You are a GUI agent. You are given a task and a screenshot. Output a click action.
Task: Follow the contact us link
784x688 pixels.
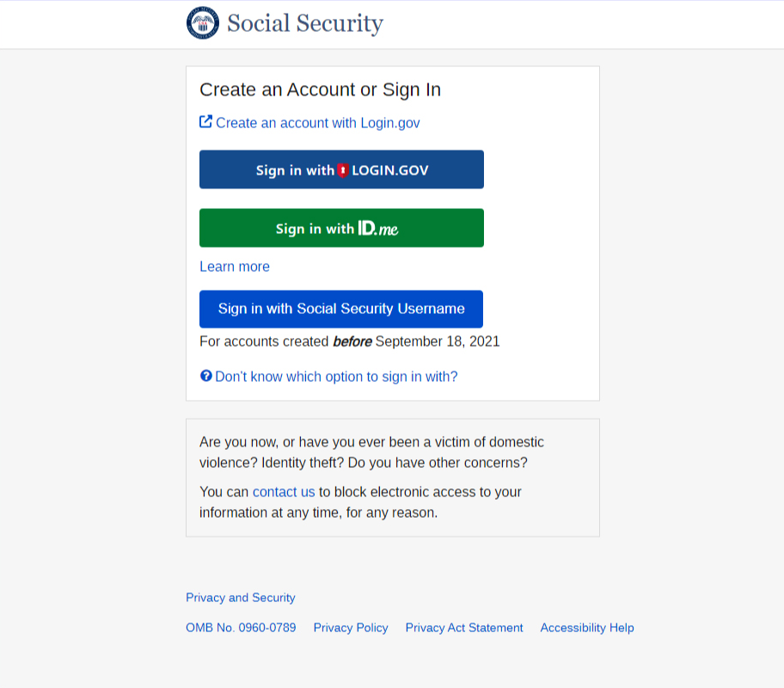coord(284,492)
